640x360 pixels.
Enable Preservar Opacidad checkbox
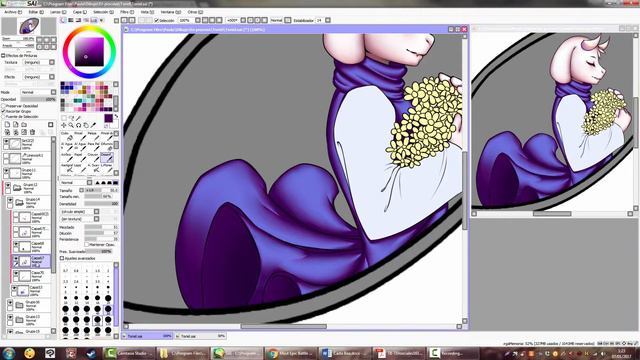click(x=3, y=106)
